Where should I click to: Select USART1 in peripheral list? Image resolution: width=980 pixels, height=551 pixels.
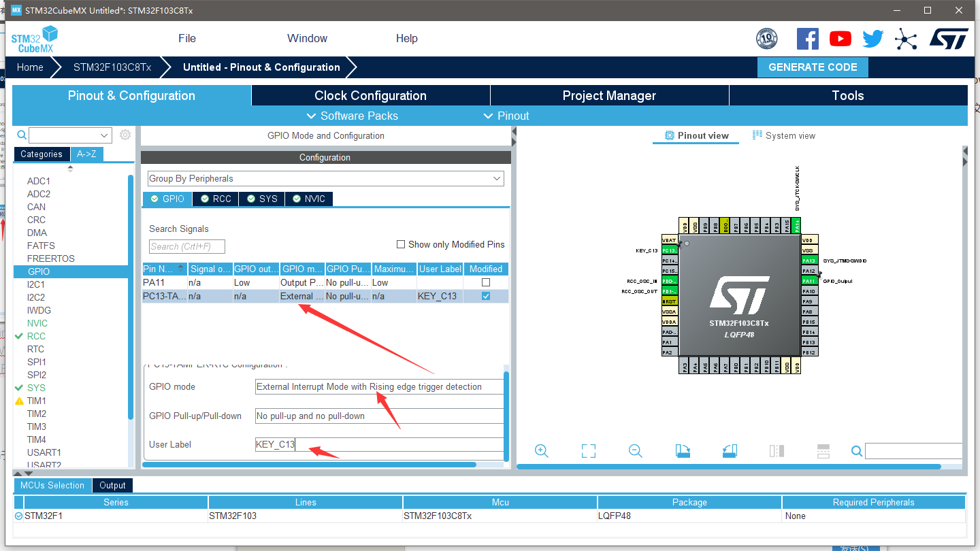pyautogui.click(x=44, y=452)
